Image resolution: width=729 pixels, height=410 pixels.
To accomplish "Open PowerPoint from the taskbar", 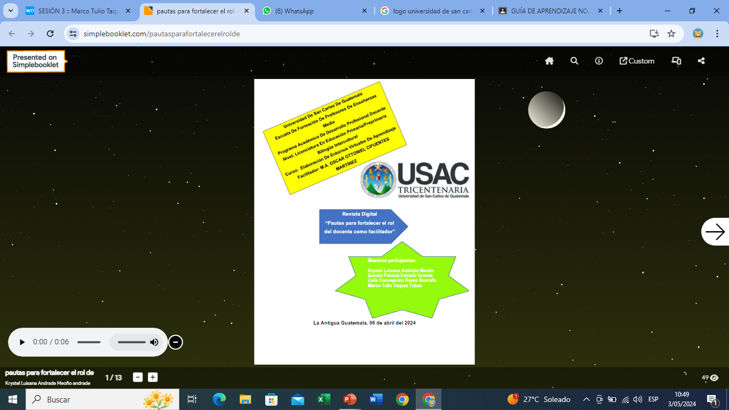I will (350, 399).
